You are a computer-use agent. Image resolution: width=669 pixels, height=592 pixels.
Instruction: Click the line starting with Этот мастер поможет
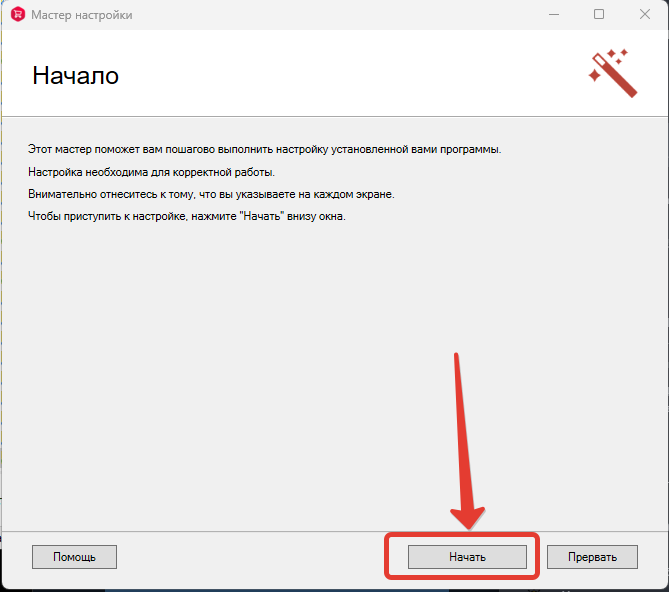(264, 150)
